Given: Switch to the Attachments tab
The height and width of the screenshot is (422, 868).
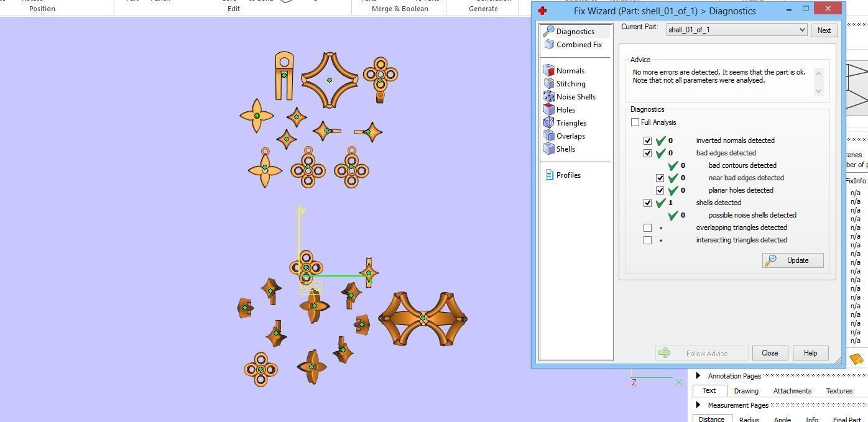Looking at the screenshot, I should pos(792,391).
